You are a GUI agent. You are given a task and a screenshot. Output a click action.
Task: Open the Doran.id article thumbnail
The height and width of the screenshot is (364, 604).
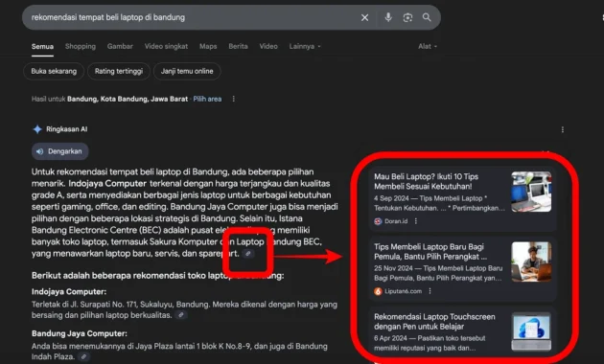[x=531, y=192]
